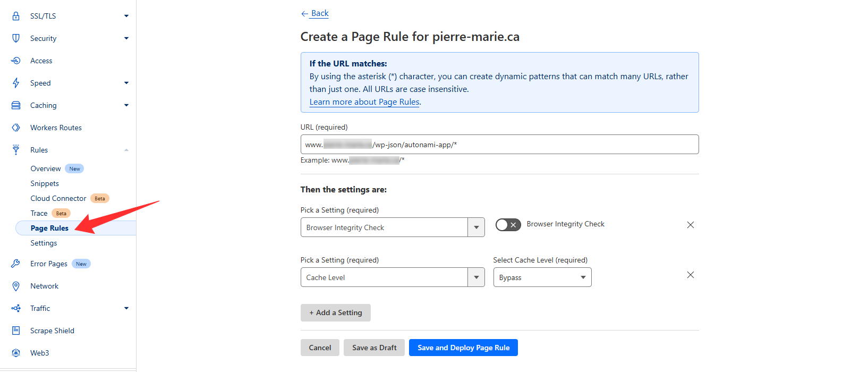Viewport: 868px width, 372px height.
Task: Remove the Cache Level setting row
Action: point(690,275)
